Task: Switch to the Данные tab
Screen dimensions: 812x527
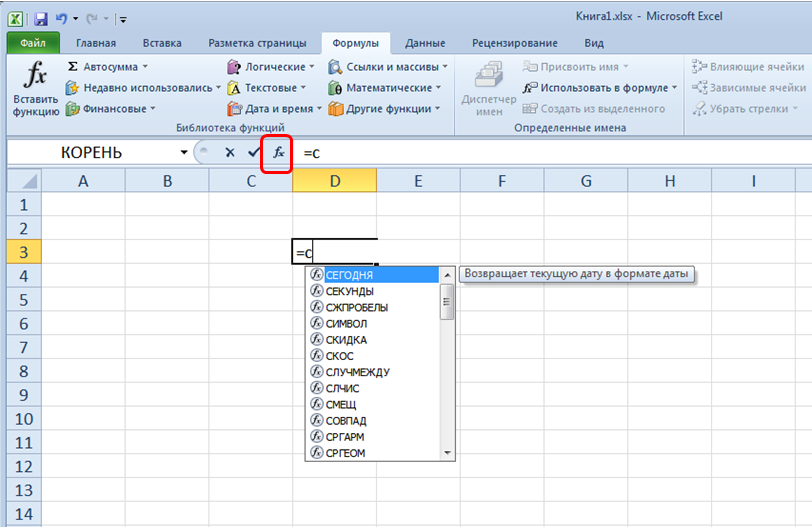Action: pos(425,43)
